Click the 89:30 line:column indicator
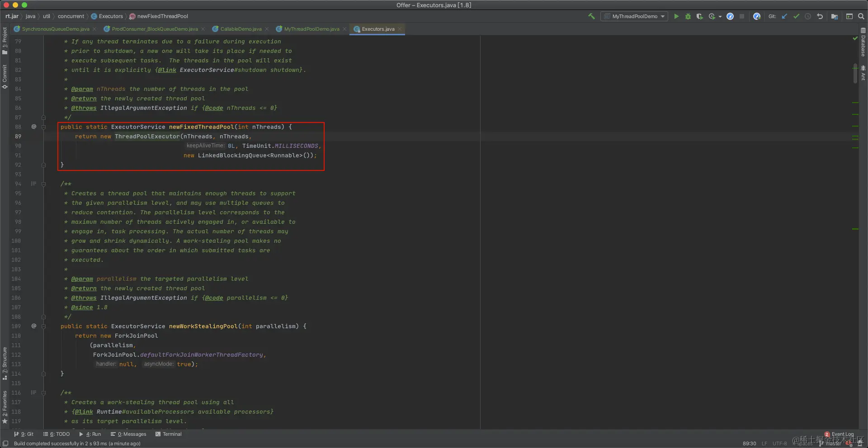Image resolution: width=868 pixels, height=448 pixels. click(x=749, y=443)
